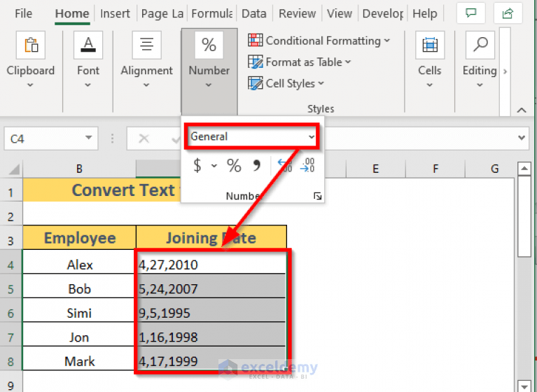This screenshot has height=392, width=537.
Task: Switch to the Formulas tab
Action: coord(212,14)
